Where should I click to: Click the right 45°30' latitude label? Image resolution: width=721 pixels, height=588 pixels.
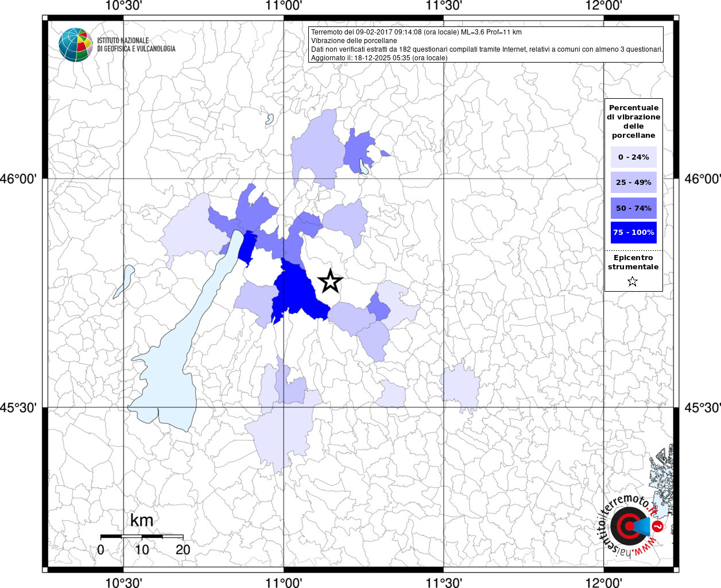click(x=703, y=408)
